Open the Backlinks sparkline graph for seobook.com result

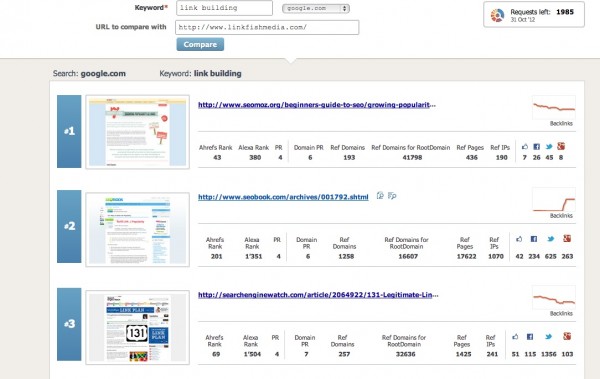click(x=554, y=200)
